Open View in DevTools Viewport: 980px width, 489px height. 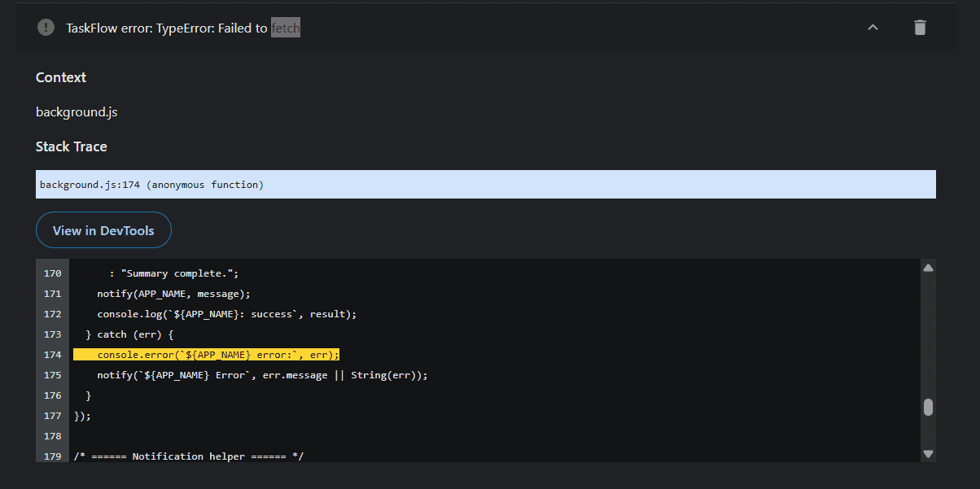tap(103, 230)
